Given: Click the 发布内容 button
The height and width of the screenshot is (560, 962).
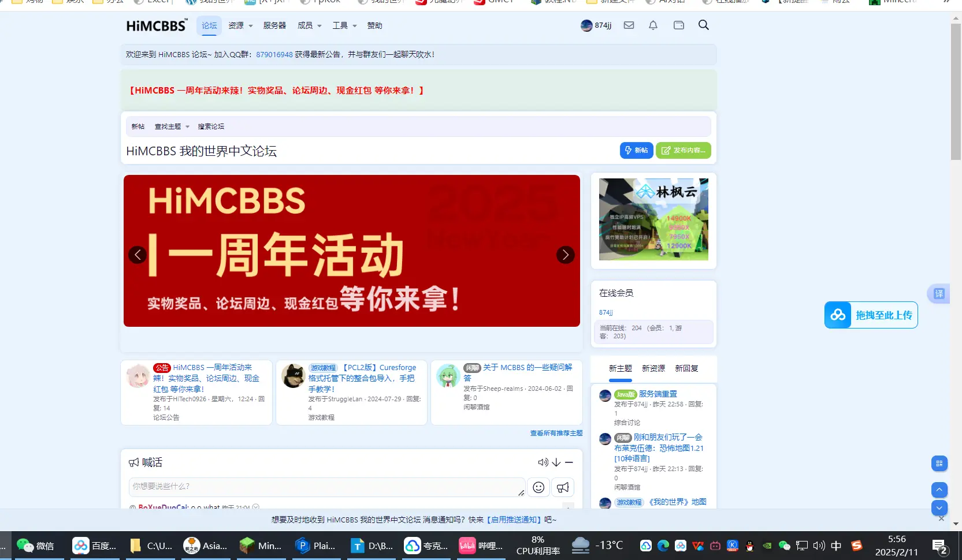Looking at the screenshot, I should pos(683,150).
